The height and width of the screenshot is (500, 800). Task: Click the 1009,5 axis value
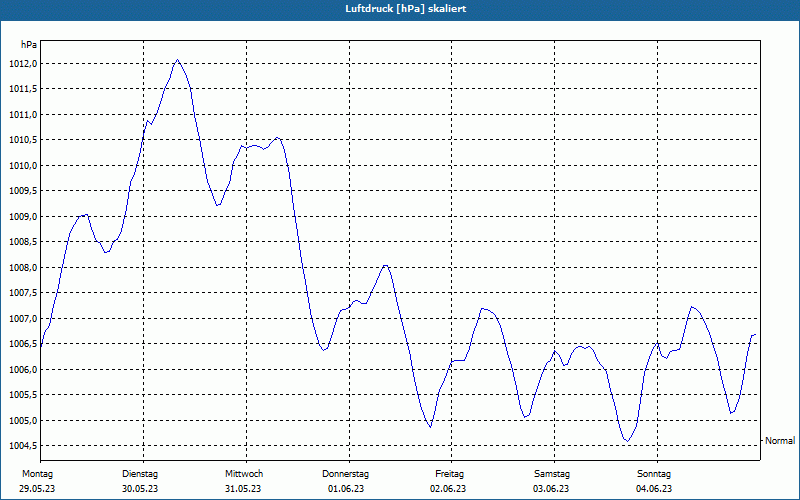click(x=23, y=191)
